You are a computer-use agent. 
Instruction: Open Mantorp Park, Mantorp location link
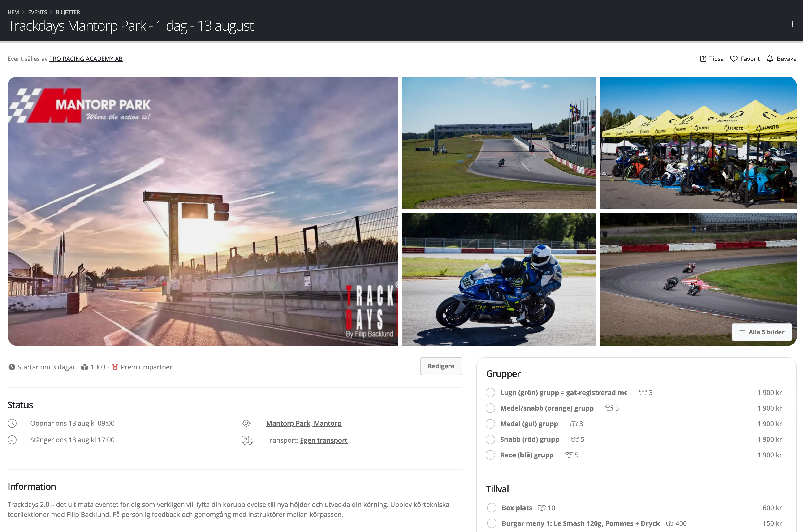tap(303, 423)
